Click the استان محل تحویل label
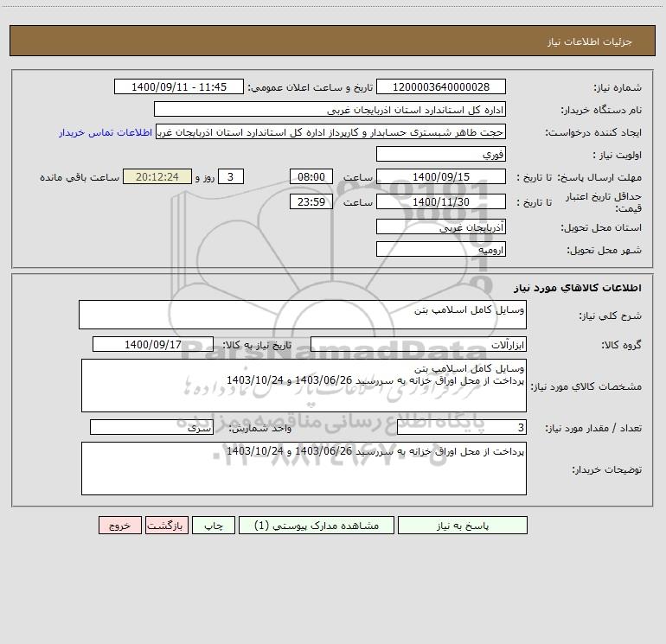Viewport: 666px width, 644px height. (601, 227)
